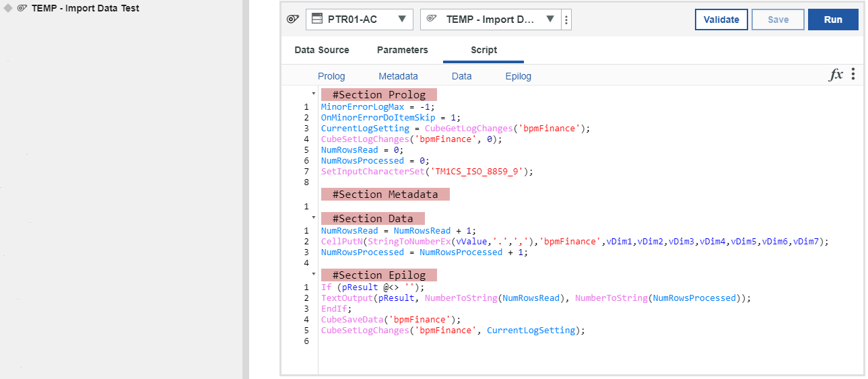Click the EndIf; line
Viewport: 868px width, 379px height.
[x=336, y=308]
